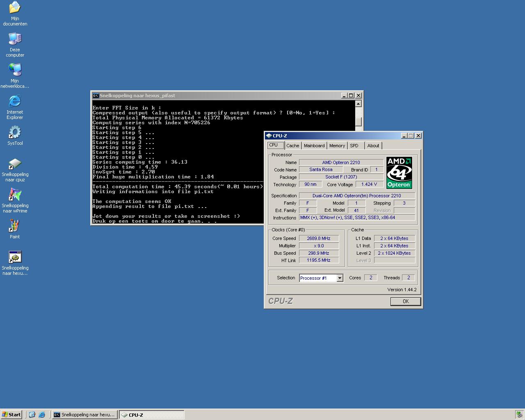Maximize the hexus_pifast console window
The image size is (525, 420).
(351, 96)
